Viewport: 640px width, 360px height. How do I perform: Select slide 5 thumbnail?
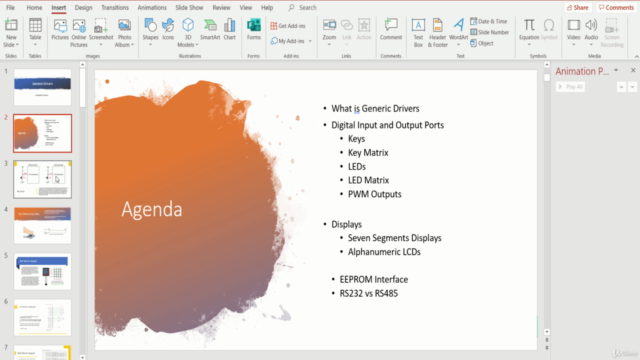click(42, 271)
